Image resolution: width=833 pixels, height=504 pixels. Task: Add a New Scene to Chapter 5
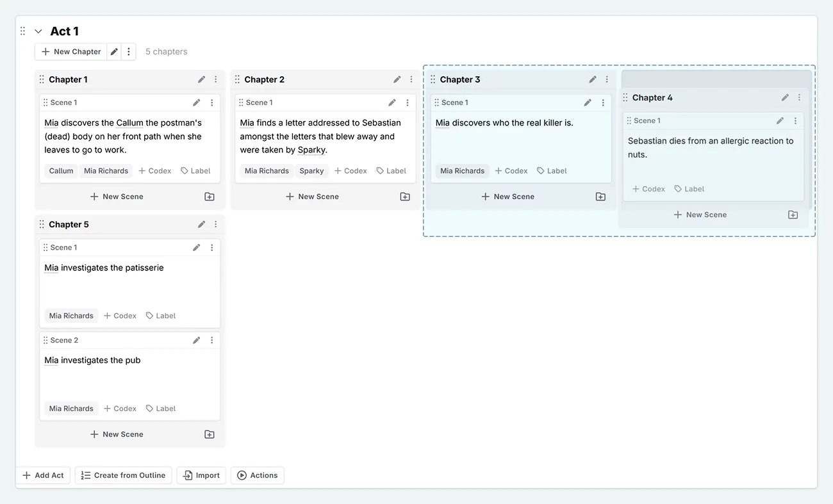(116, 434)
